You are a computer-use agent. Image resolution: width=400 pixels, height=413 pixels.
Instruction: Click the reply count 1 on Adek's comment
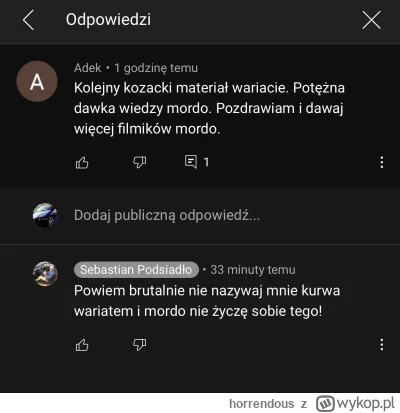coord(206,162)
